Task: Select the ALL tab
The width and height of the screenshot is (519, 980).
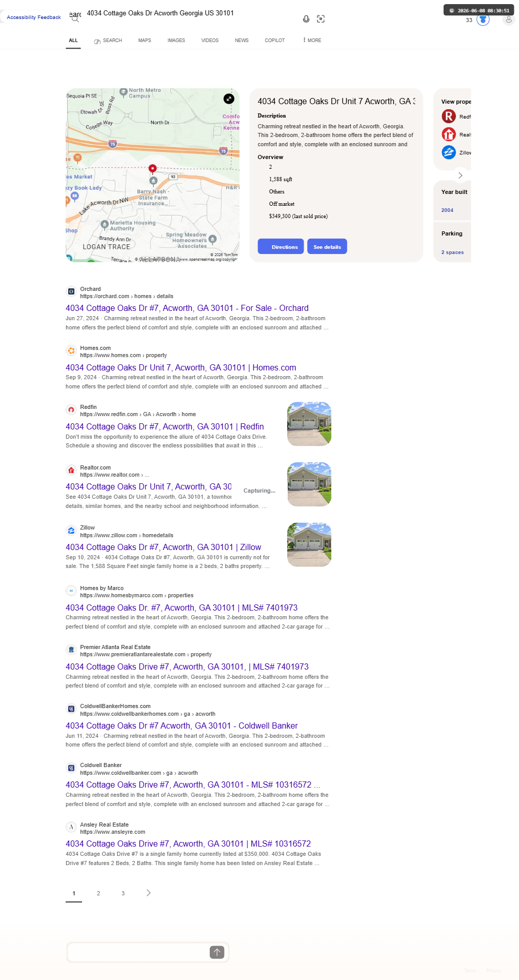Action: [x=73, y=41]
